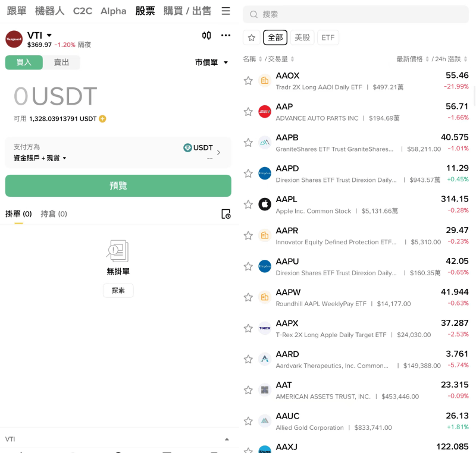The width and height of the screenshot is (476, 453).
Task: Click the AAPW ETF icon
Action: click(x=265, y=297)
